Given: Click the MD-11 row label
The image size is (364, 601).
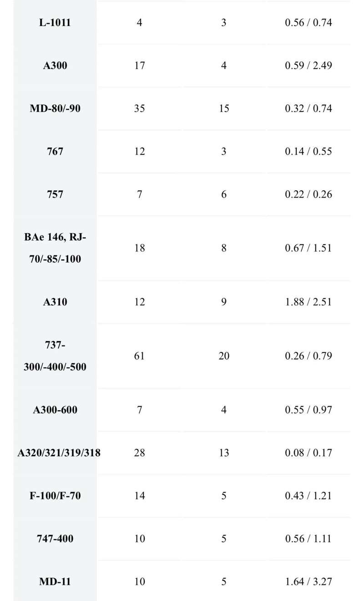Looking at the screenshot, I should click(x=55, y=581).
